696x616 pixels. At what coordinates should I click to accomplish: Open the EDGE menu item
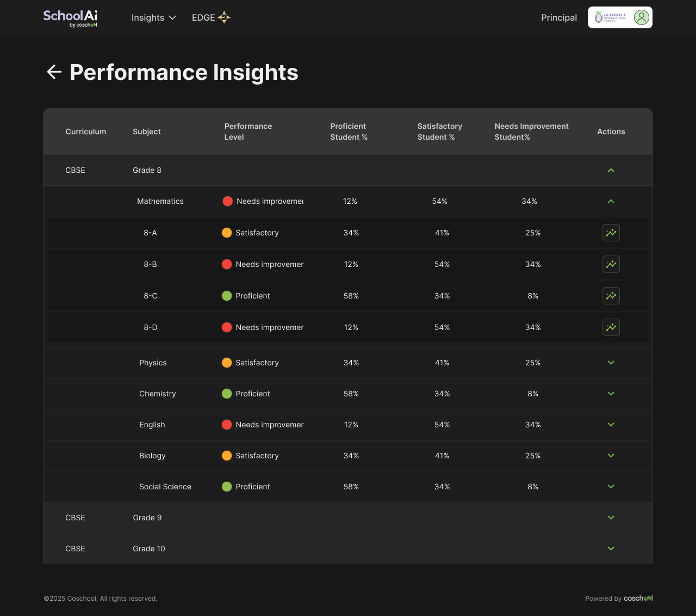(211, 17)
